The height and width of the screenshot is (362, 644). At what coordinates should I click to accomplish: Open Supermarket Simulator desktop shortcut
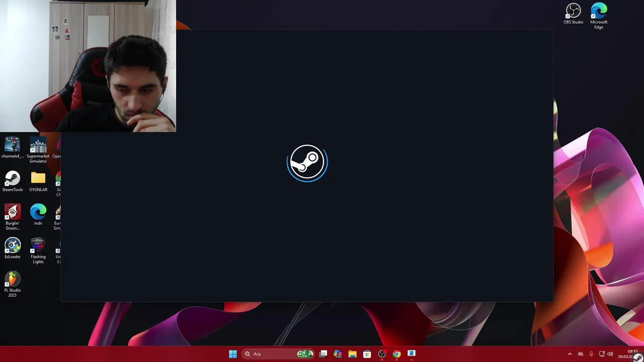38,150
